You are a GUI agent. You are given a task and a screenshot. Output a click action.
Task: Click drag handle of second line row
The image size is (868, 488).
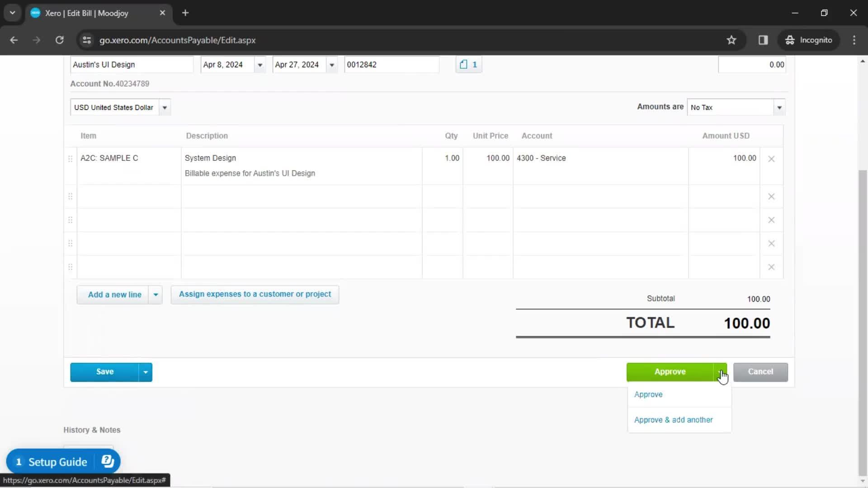point(70,196)
